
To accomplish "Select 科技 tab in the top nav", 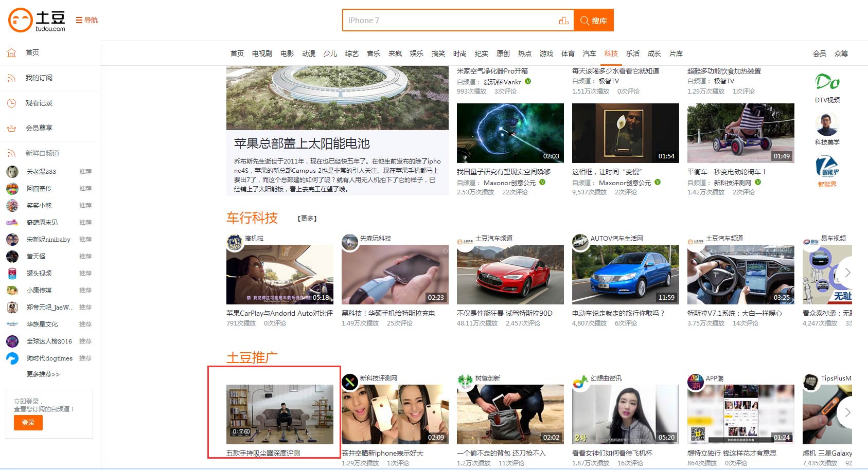I will click(x=611, y=53).
